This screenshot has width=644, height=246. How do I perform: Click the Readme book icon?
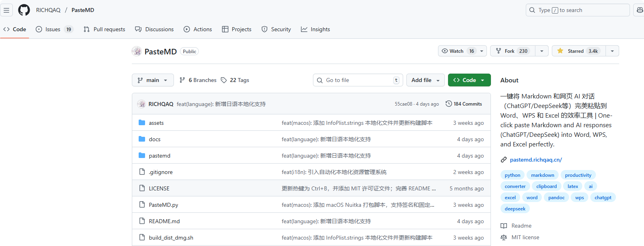[x=504, y=226]
